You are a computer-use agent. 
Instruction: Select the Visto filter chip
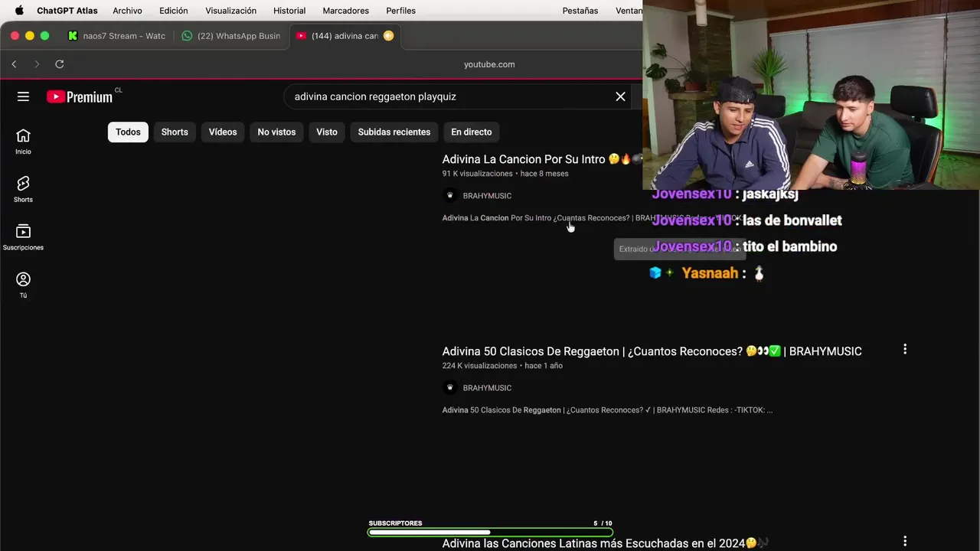tap(327, 132)
